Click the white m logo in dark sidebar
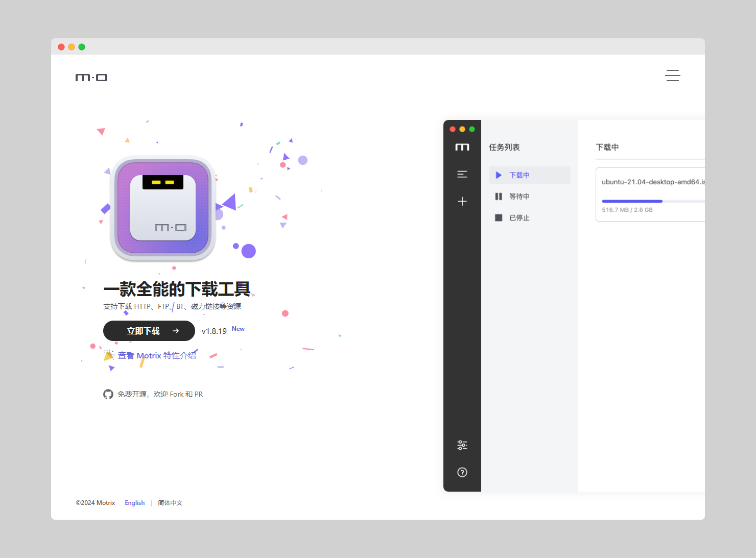This screenshot has width=756, height=558. [462, 147]
